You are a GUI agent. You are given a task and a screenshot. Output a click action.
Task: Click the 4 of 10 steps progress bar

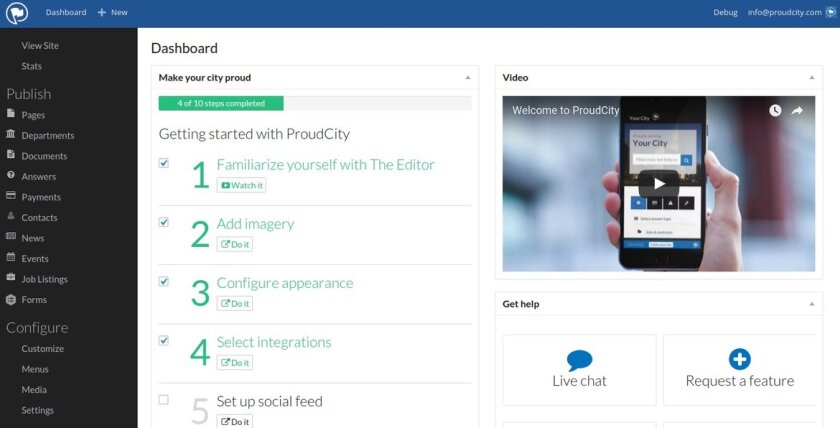(315, 103)
